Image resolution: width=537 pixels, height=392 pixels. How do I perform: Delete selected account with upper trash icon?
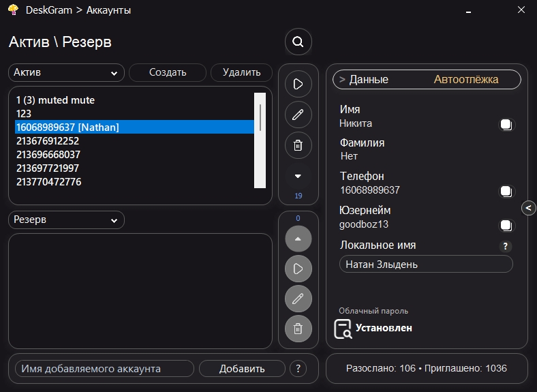tap(298, 145)
